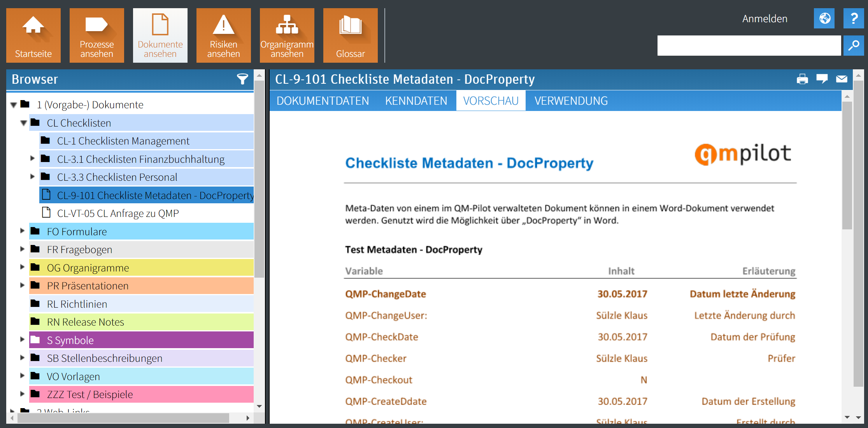Open the VERWENDUNG tab
868x428 pixels.
(571, 100)
